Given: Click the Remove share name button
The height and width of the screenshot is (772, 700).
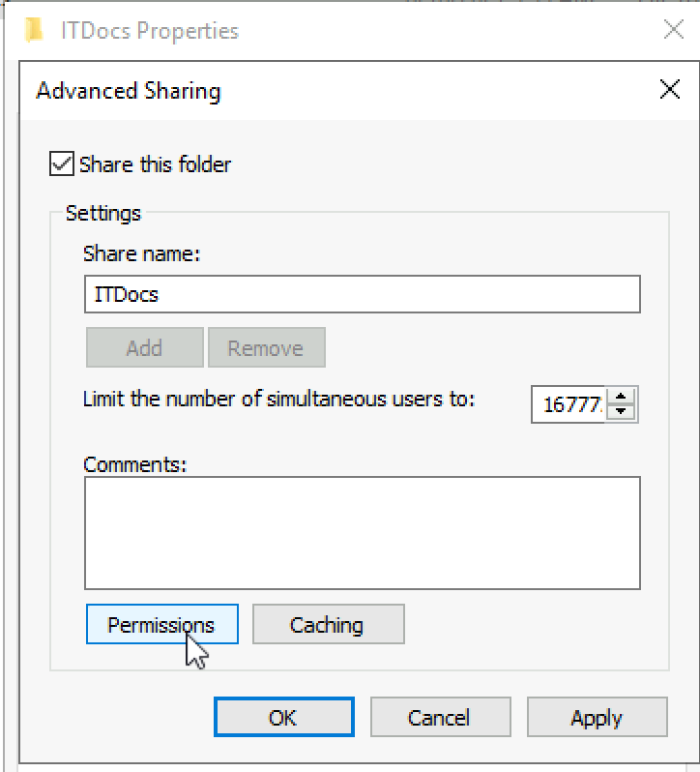Looking at the screenshot, I should pyautogui.click(x=267, y=347).
